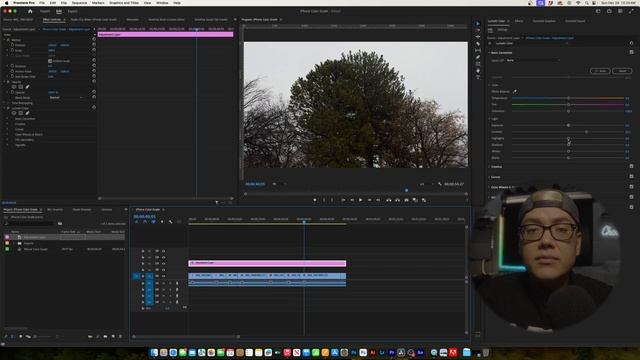Toggle Creative section checkbox in Lumetri panel
The width and height of the screenshot is (640, 360).
coord(631,166)
